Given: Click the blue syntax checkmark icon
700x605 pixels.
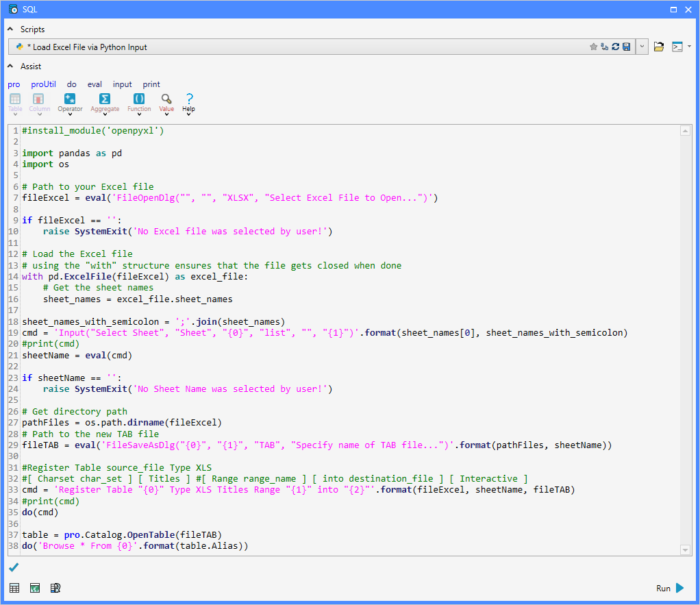Looking at the screenshot, I should pos(14,567).
